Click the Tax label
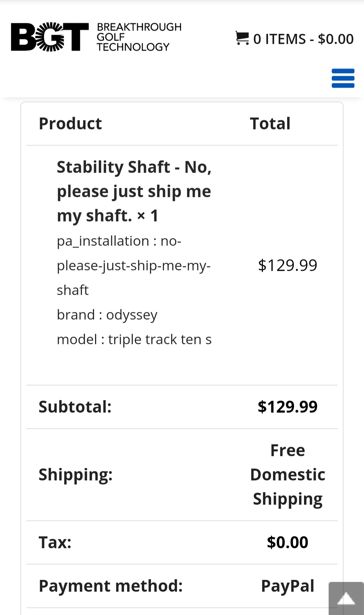The height and width of the screenshot is (615, 364). tap(55, 543)
